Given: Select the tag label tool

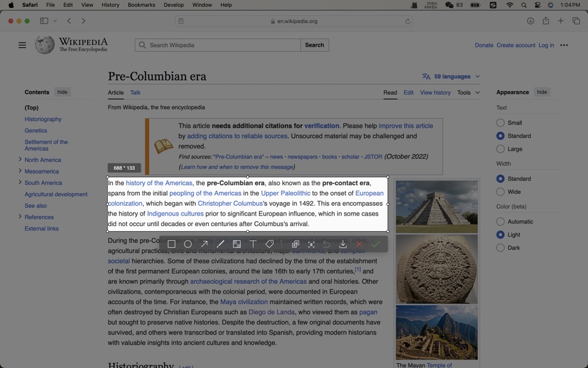Looking at the screenshot, I should click(x=269, y=244).
